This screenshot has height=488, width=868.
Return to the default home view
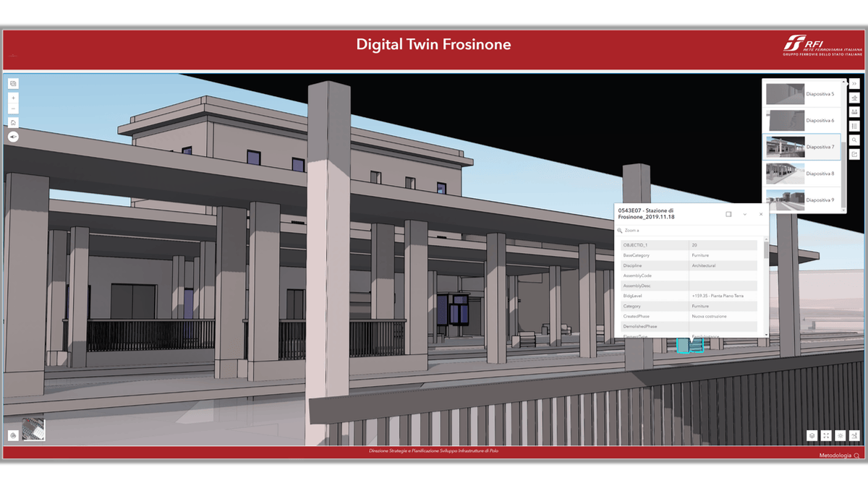13,122
